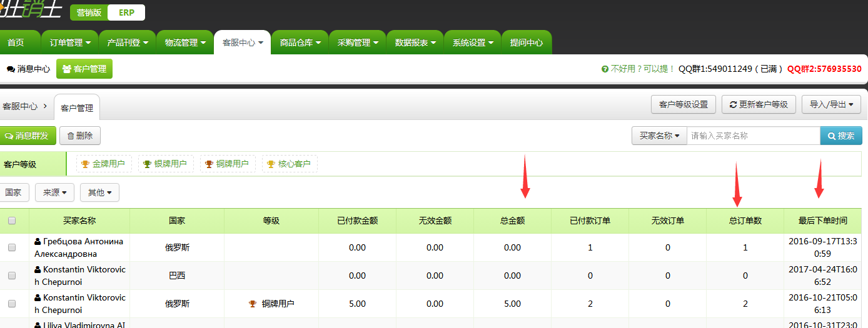
Task: Open the 其他 filter dropdown
Action: coord(99,192)
